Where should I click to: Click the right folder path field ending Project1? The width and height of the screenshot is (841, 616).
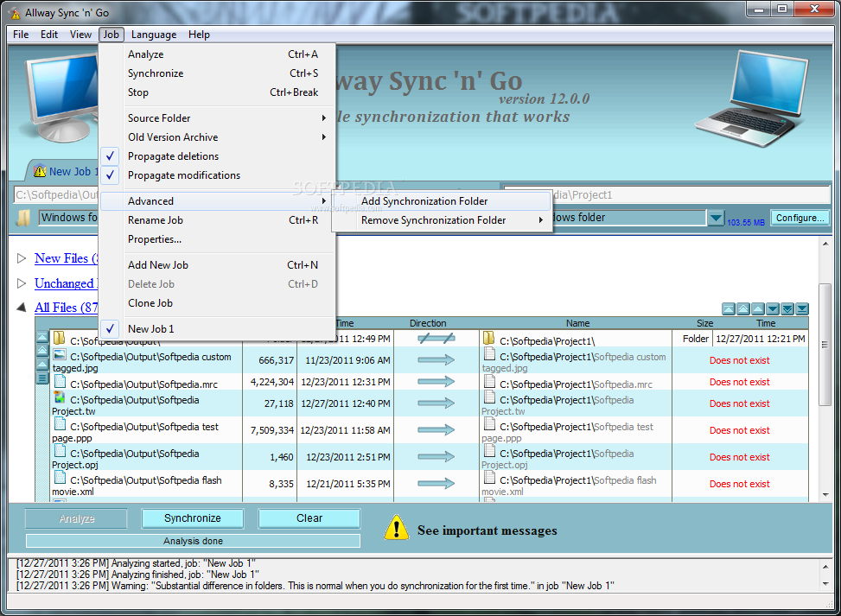coord(691,194)
